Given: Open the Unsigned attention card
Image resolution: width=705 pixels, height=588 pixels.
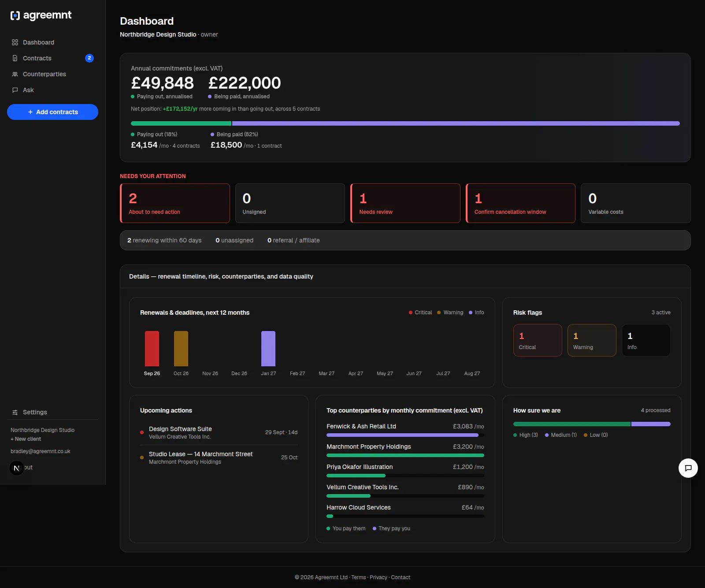Looking at the screenshot, I should point(290,203).
